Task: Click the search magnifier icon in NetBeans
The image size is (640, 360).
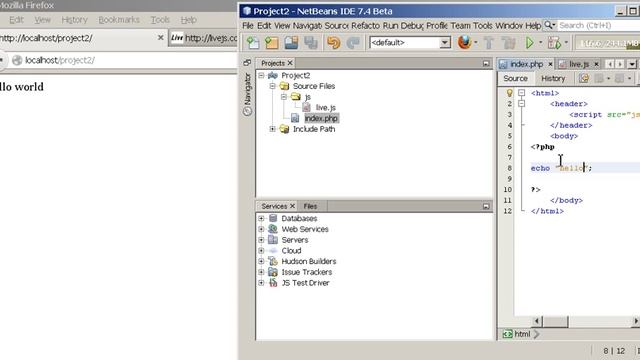Action: [x=549, y=25]
